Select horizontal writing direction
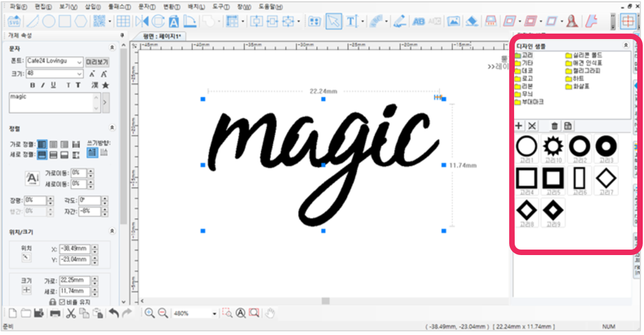The height and width of the screenshot is (335, 644). 93,153
